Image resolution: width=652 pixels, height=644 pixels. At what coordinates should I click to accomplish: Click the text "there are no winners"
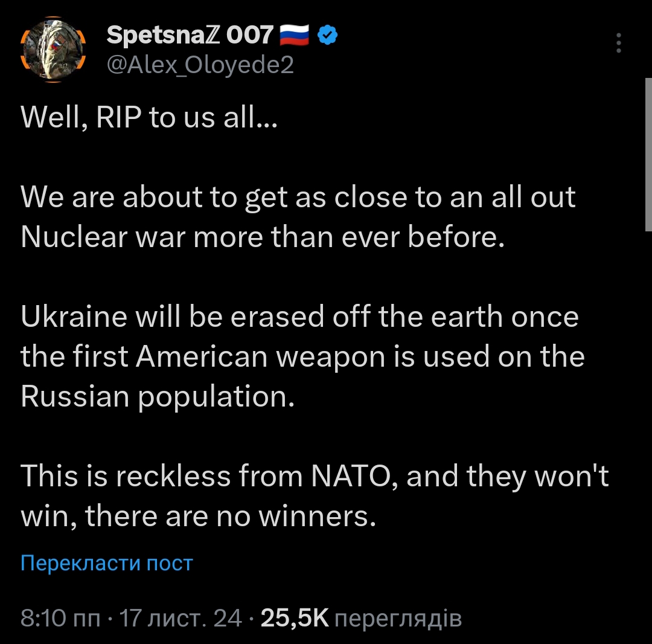click(231, 517)
